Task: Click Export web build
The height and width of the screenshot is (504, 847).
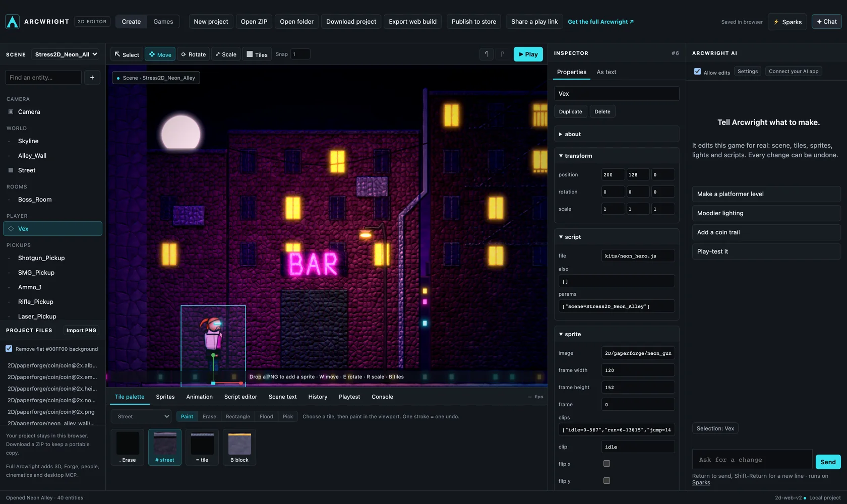Action: coord(412,22)
